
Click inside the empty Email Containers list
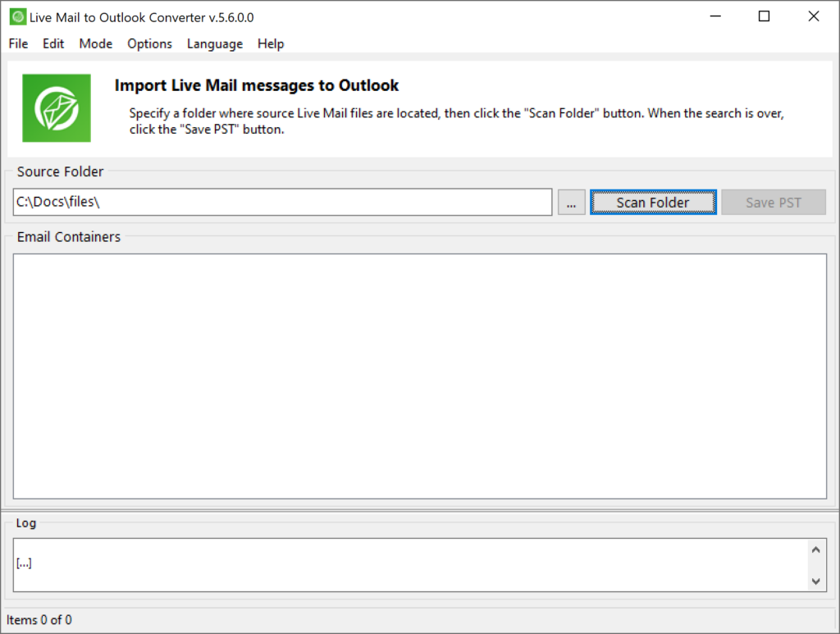pos(419,376)
